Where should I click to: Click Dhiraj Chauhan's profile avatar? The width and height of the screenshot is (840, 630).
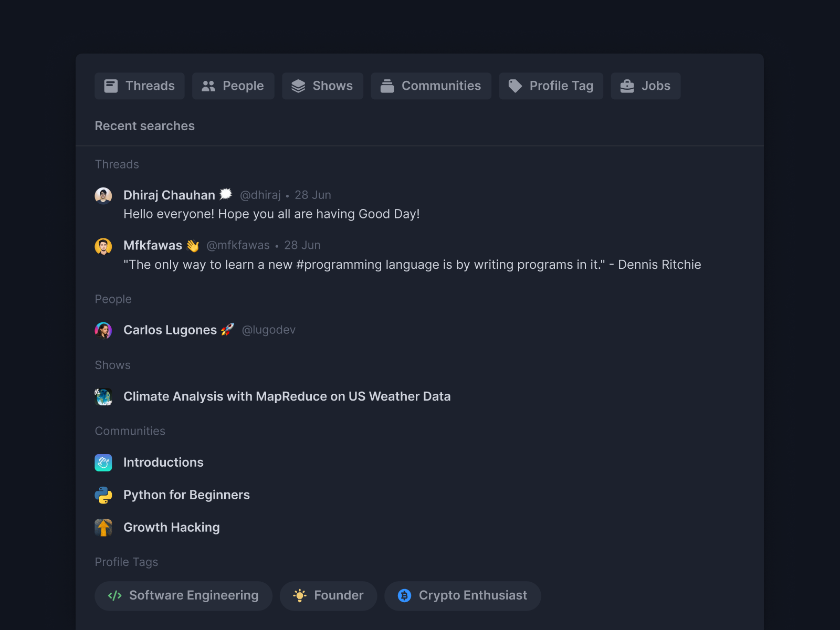click(x=103, y=195)
